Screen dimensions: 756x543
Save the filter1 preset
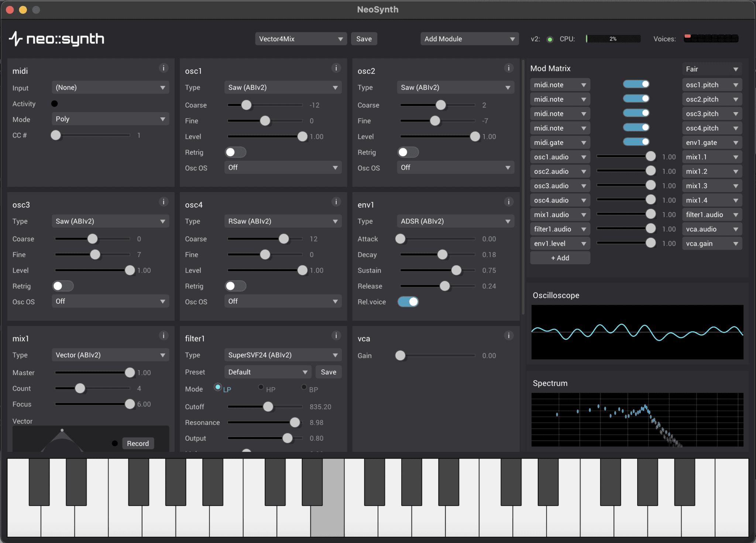tap(329, 372)
